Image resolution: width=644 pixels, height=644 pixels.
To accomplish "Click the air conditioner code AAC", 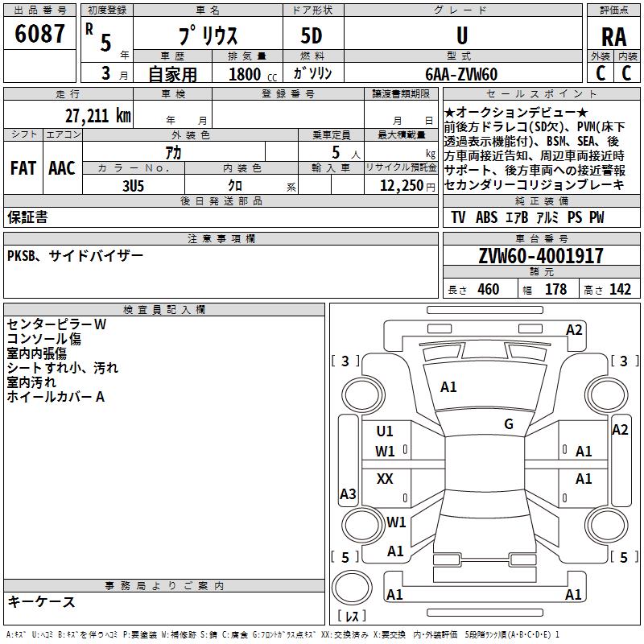I will point(62,168).
